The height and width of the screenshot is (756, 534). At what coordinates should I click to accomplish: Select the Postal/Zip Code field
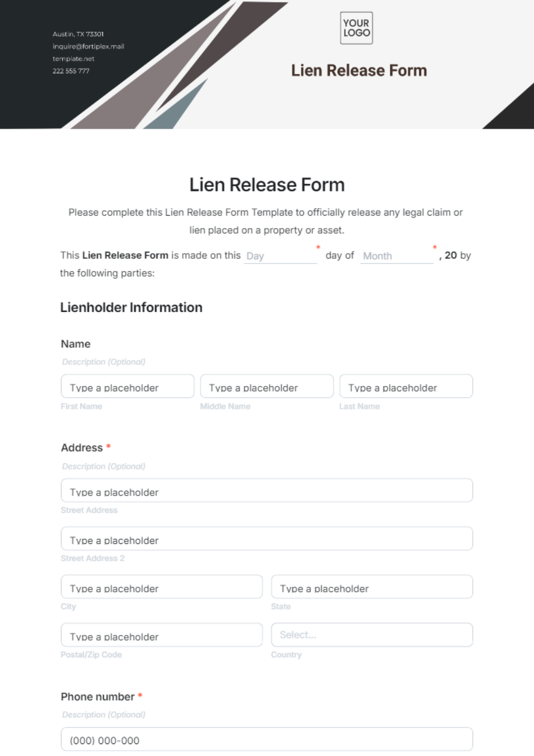[x=162, y=635]
